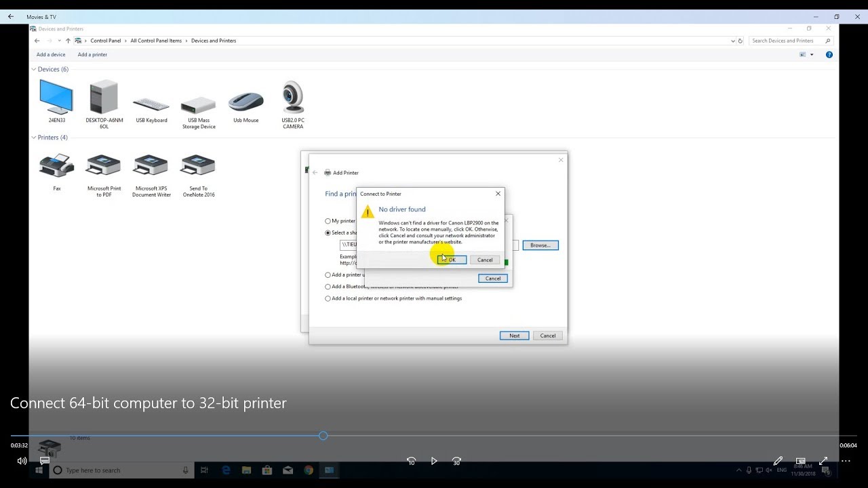Image resolution: width=868 pixels, height=488 pixels.
Task: Open the subtitles and captions menu
Action: (x=45, y=461)
